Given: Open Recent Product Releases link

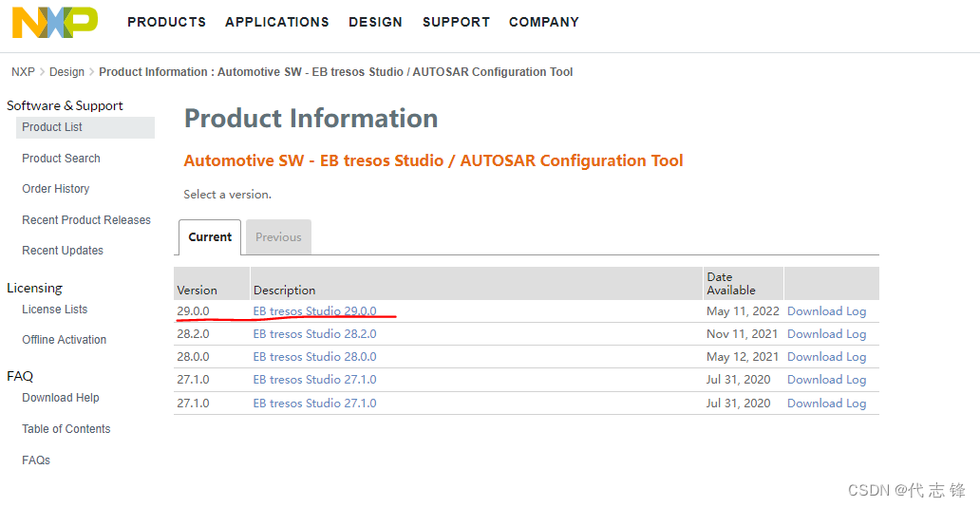Looking at the screenshot, I should (86, 220).
